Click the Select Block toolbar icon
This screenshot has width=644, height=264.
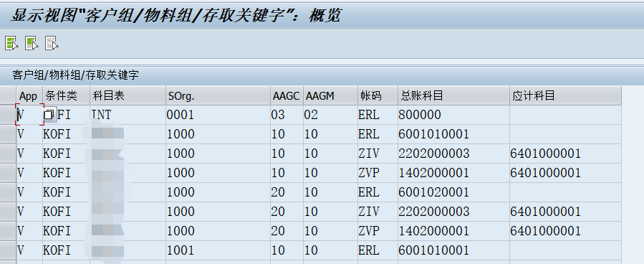(32, 43)
